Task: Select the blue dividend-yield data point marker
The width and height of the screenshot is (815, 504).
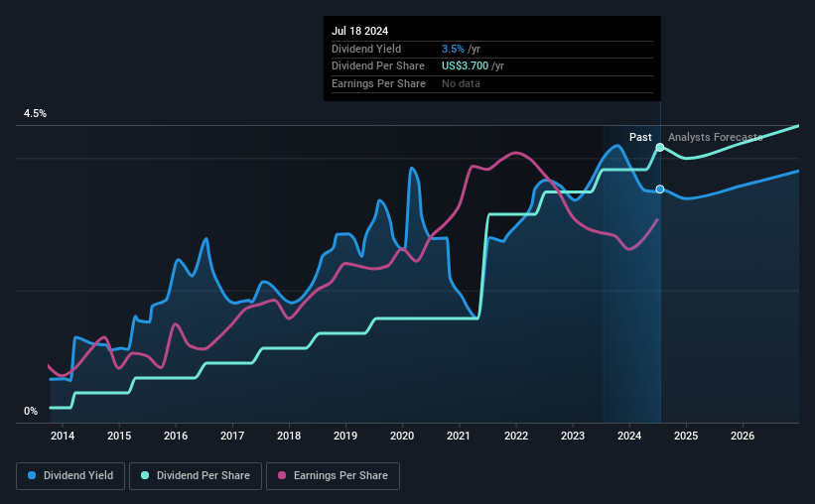Action: coord(659,189)
